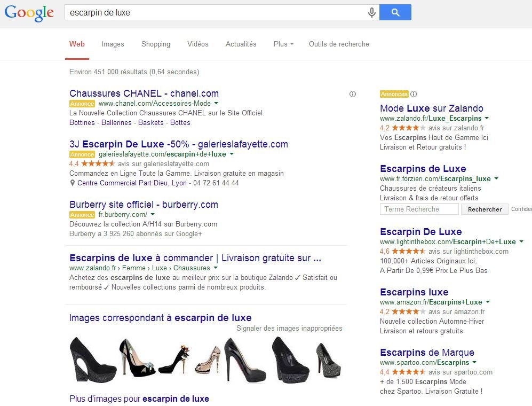The height and width of the screenshot is (406, 532).
Task: Click the map pin icon for Centre Commercial Part Dieu
Action: (x=72, y=183)
